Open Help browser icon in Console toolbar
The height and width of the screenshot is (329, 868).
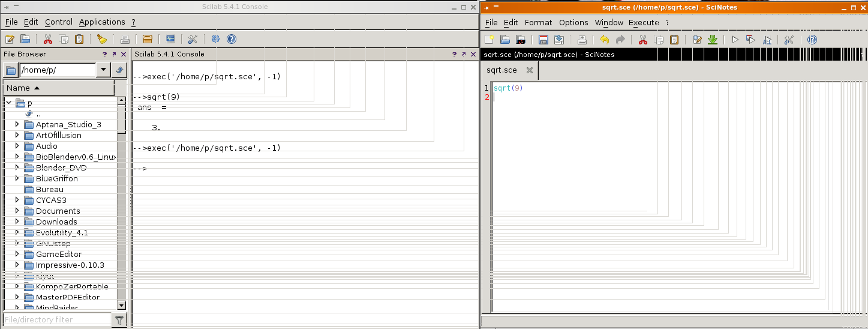(x=232, y=39)
